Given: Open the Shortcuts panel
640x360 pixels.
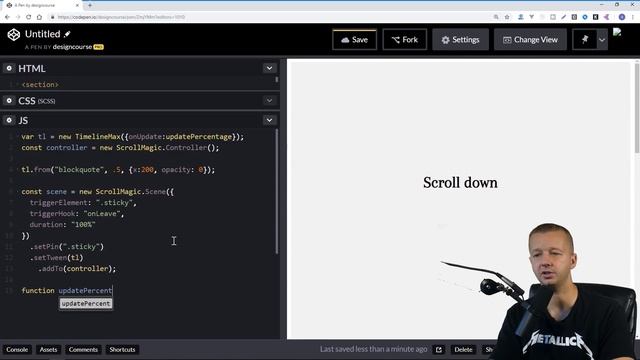Looking at the screenshot, I should 122,349.
